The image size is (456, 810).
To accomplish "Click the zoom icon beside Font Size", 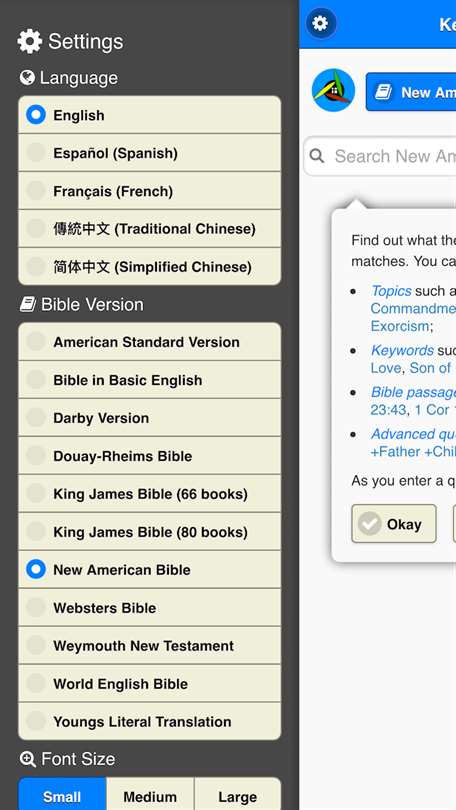I will click(x=27, y=759).
